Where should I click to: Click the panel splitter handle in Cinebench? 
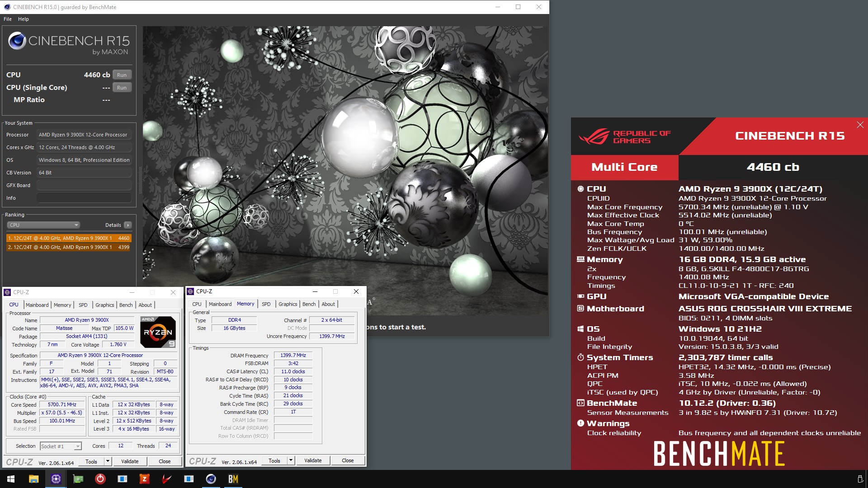pyautogui.click(x=140, y=180)
